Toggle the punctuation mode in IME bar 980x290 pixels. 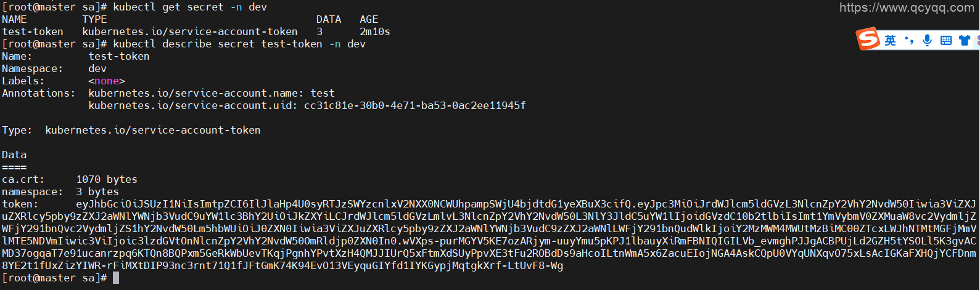[909, 41]
